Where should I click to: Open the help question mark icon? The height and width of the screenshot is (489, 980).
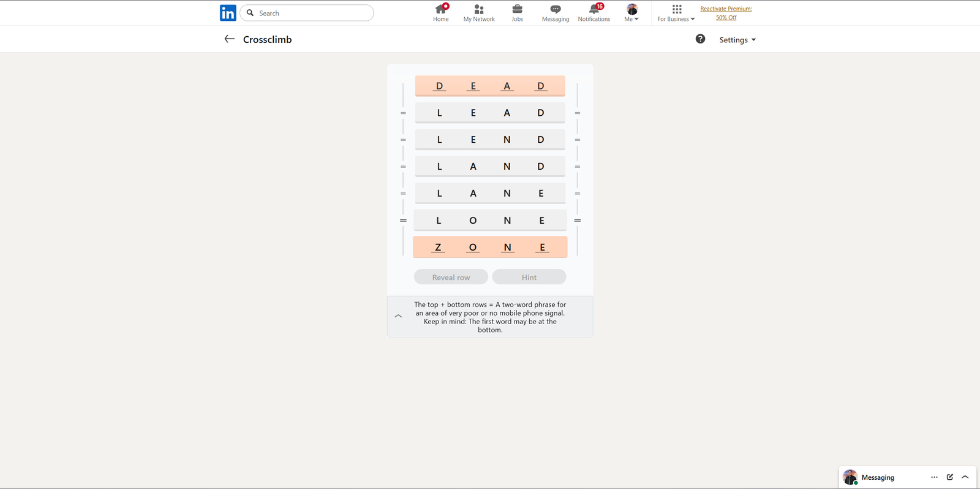coord(700,39)
